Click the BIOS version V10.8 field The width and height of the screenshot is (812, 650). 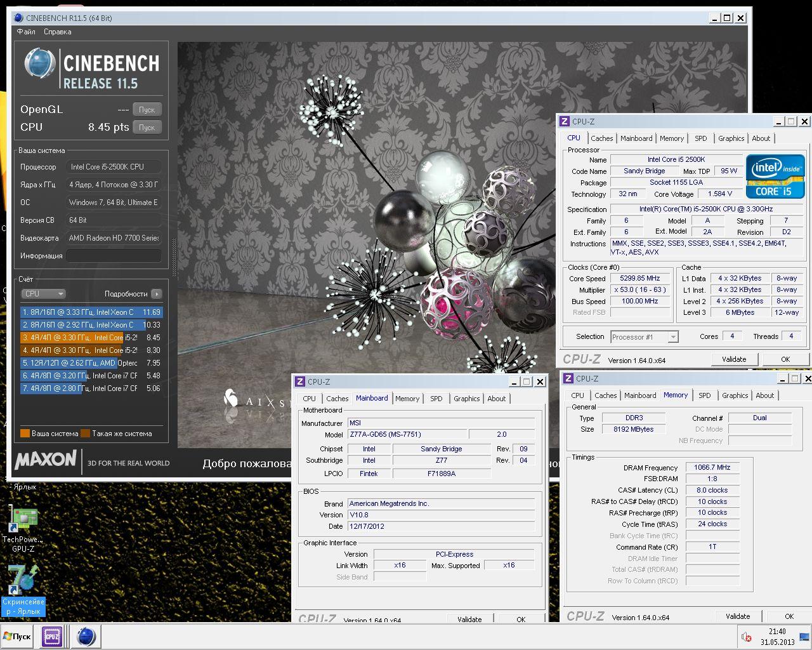coord(441,515)
